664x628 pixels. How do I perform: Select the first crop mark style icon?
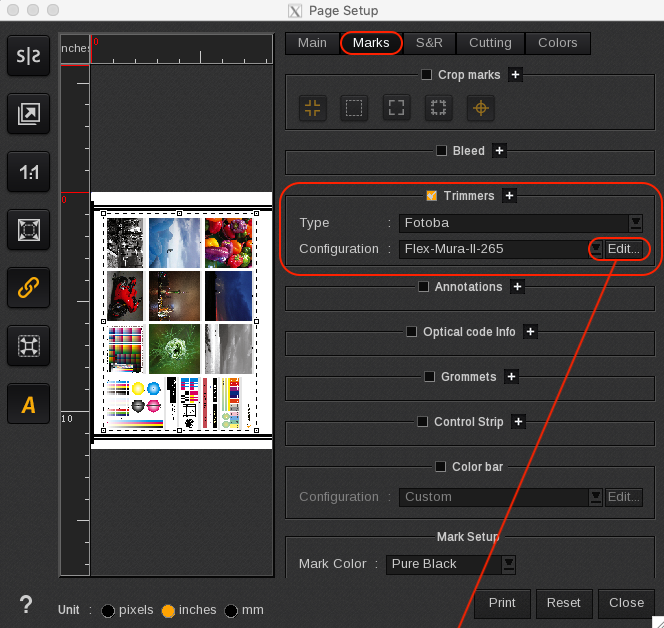coord(313,108)
